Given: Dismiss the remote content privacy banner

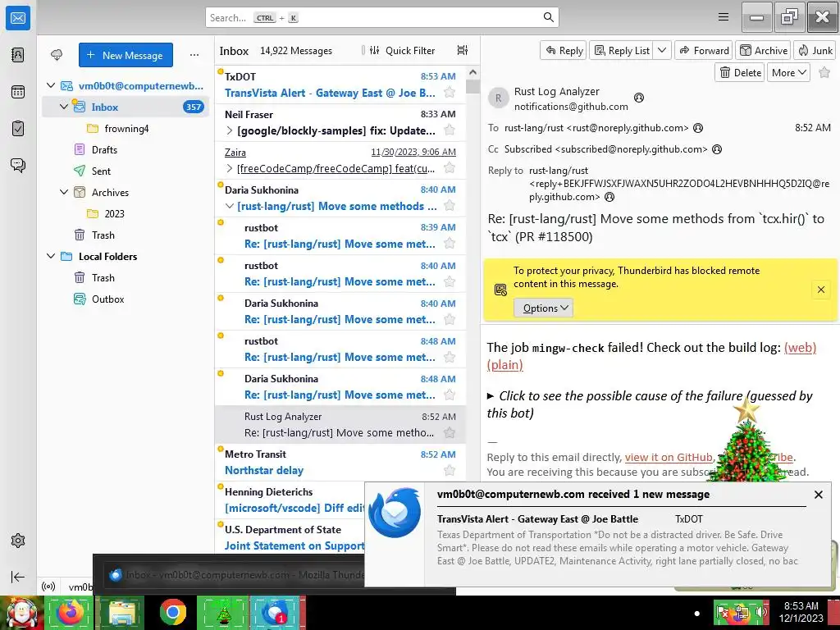Looking at the screenshot, I should [x=820, y=290].
